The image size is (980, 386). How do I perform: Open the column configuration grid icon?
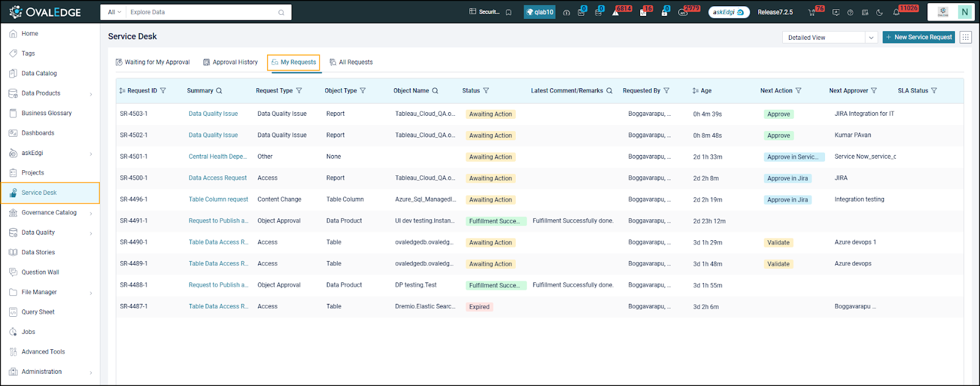pos(965,37)
